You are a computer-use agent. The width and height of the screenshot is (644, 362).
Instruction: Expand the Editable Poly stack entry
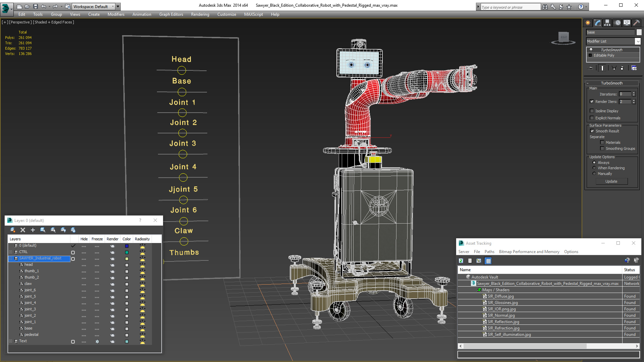pos(590,55)
